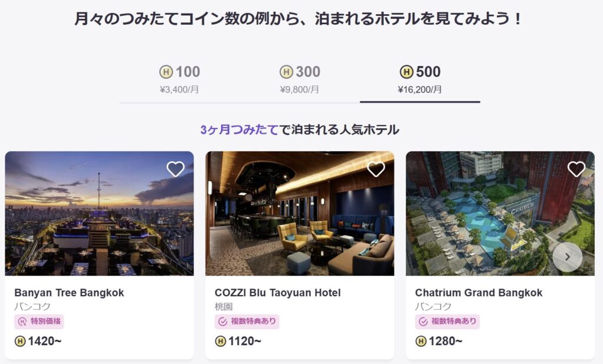Click 複数特典あり badge on COZZI Blu

click(x=247, y=322)
